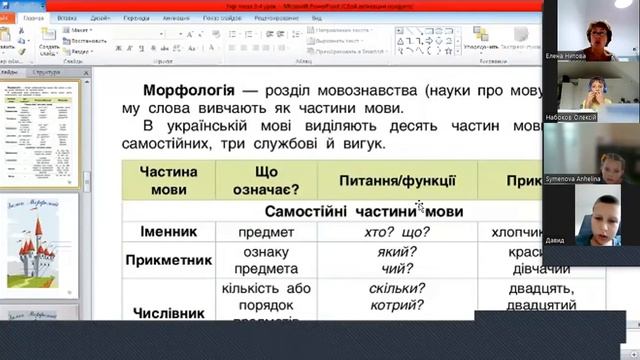This screenshot has height=360, width=640.
Task: Open the Дизайн ribbon tab
Action: [100, 18]
